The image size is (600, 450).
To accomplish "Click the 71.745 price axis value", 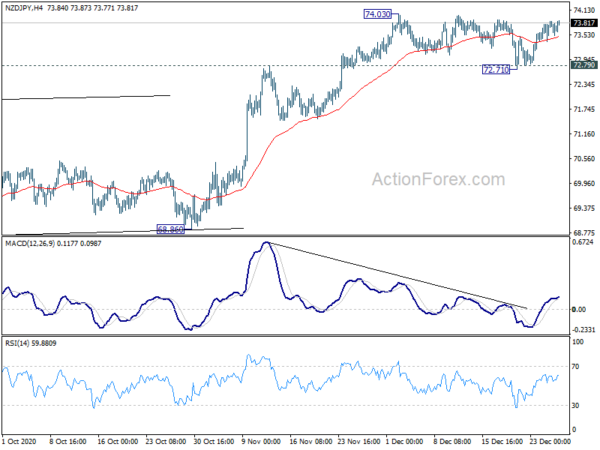I will pyautogui.click(x=584, y=109).
